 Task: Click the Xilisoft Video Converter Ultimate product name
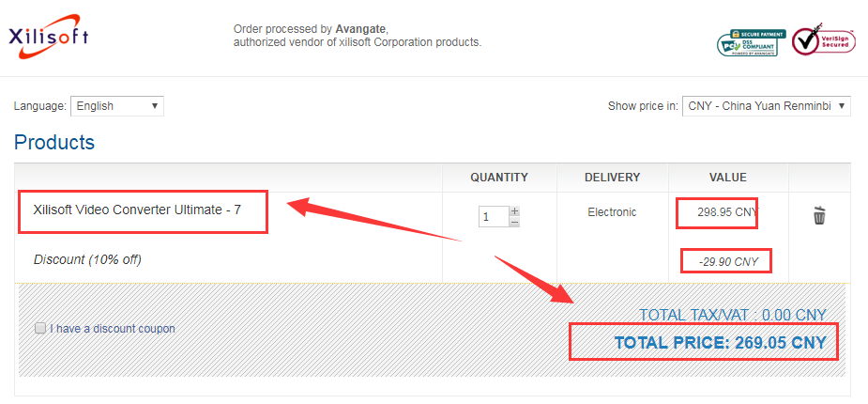pos(137,210)
